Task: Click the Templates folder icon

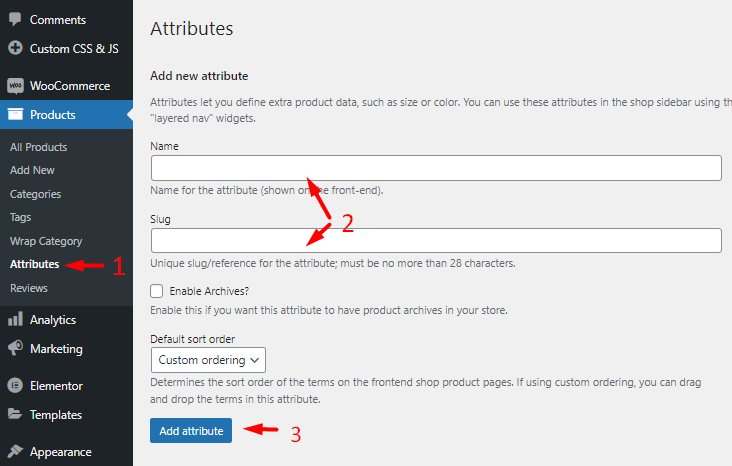Action: coord(15,414)
